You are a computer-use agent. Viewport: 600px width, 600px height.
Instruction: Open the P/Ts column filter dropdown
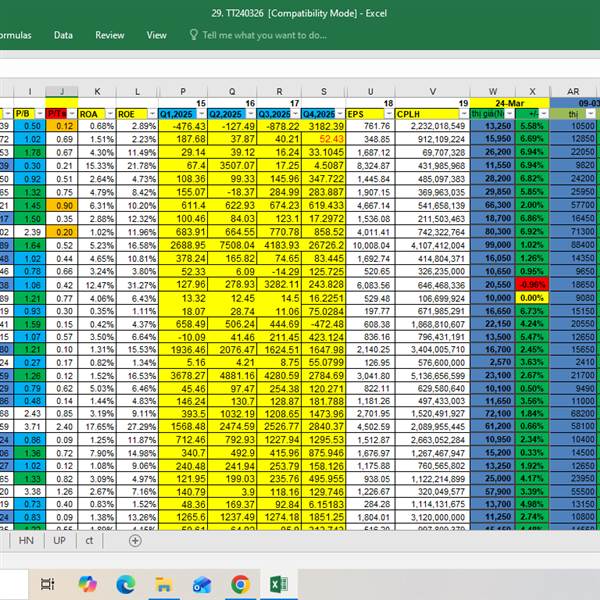72,114
